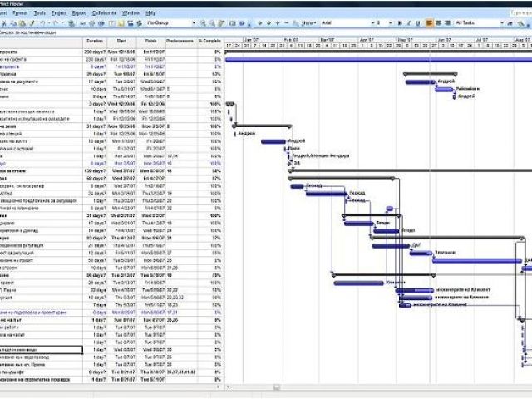Screen dimensions: 532x399
Task: Click the Predecessors column header
Action: point(180,40)
